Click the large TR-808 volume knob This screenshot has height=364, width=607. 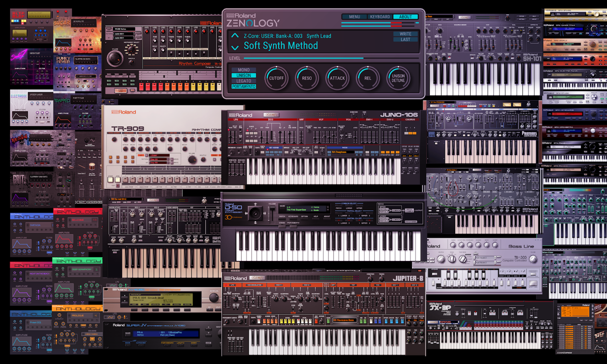pos(115,58)
